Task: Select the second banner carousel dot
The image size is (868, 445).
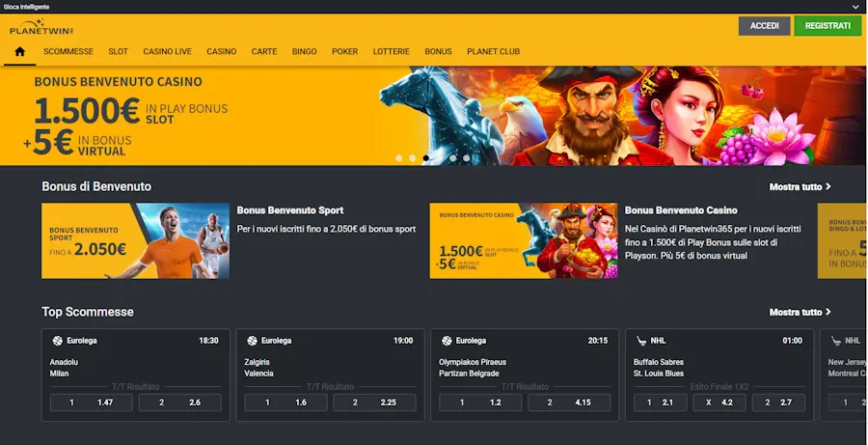Action: pos(412,157)
